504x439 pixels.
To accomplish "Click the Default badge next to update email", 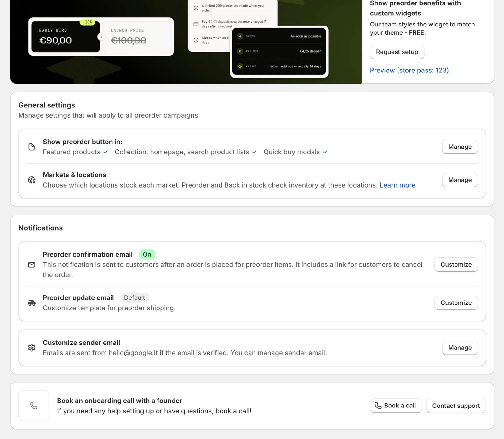I will (135, 298).
